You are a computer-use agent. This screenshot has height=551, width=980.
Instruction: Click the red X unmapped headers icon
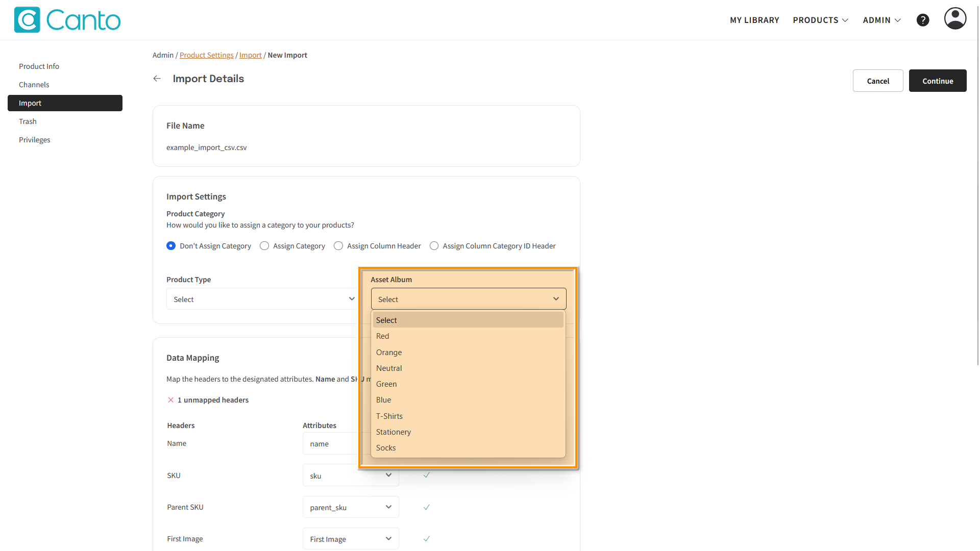171,400
